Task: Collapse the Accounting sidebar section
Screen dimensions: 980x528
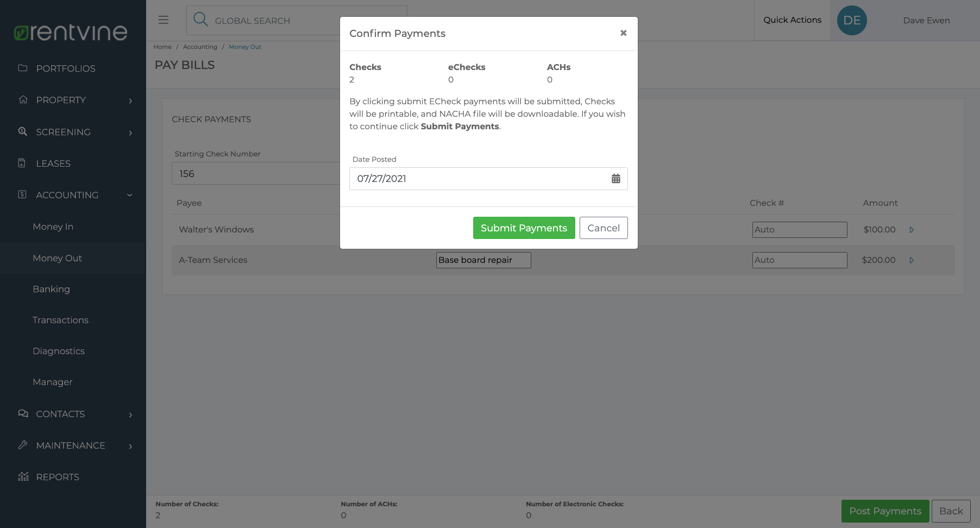Action: point(130,195)
